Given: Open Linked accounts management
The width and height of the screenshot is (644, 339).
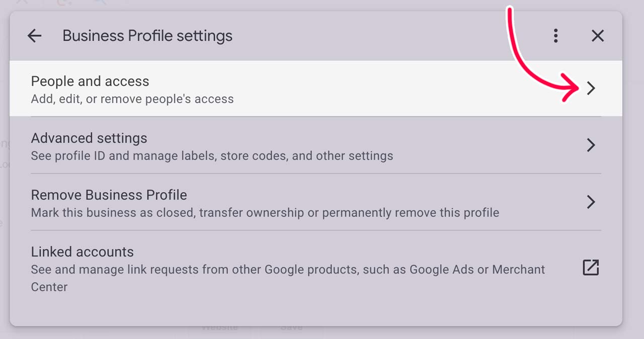Looking at the screenshot, I should [83, 251].
